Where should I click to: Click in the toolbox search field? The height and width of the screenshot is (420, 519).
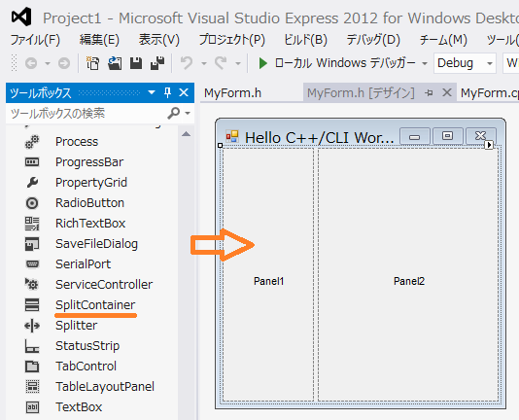point(86,114)
